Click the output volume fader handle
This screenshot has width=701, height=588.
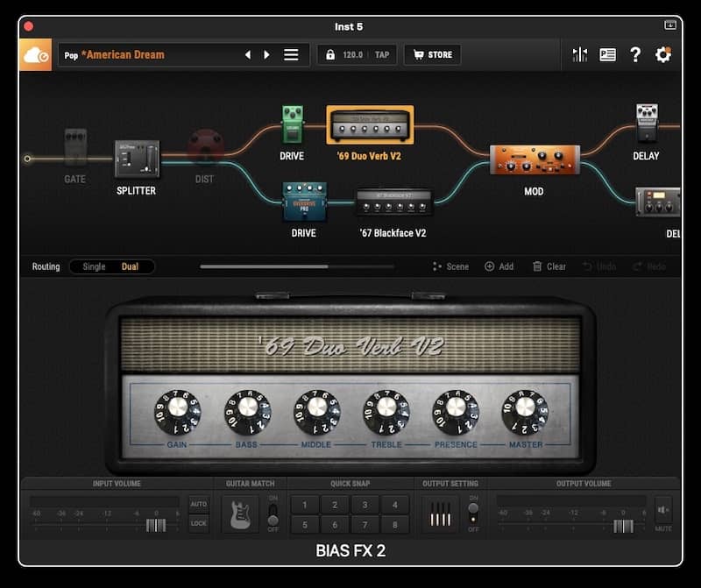click(623, 526)
